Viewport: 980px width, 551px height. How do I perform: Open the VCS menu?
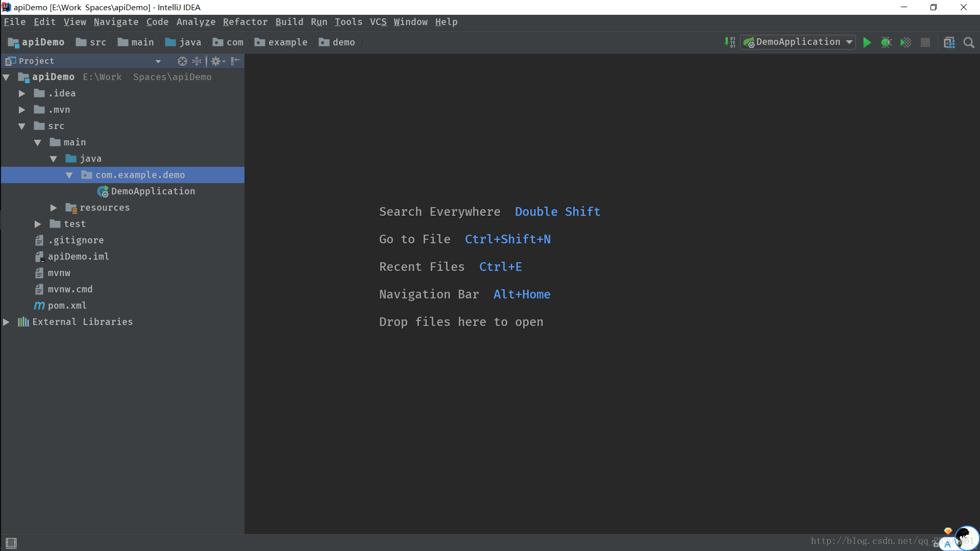(378, 22)
